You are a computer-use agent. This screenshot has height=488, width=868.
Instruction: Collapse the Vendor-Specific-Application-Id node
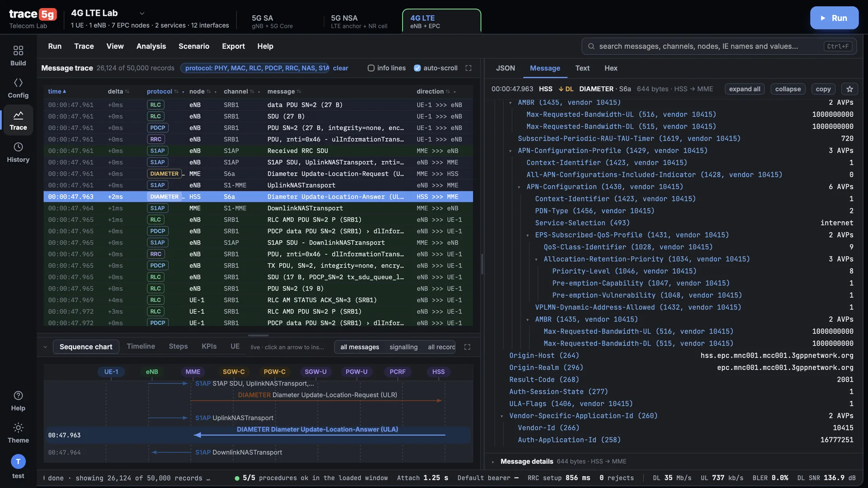pos(502,416)
